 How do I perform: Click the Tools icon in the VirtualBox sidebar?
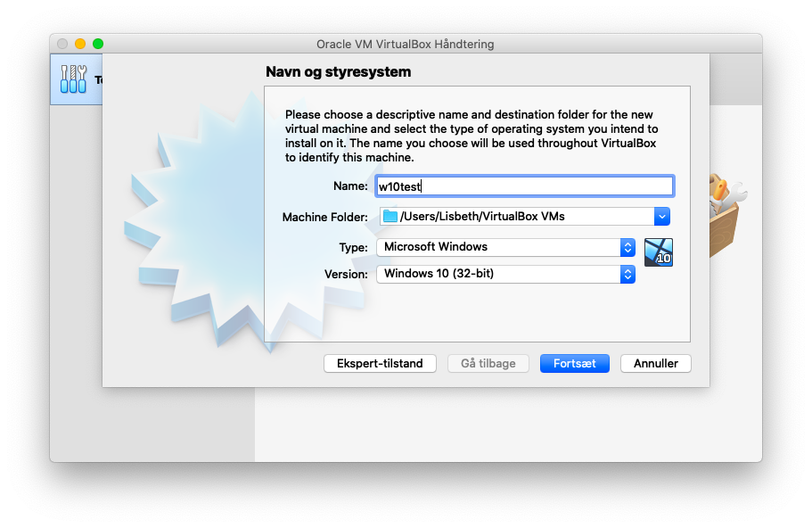tap(74, 79)
